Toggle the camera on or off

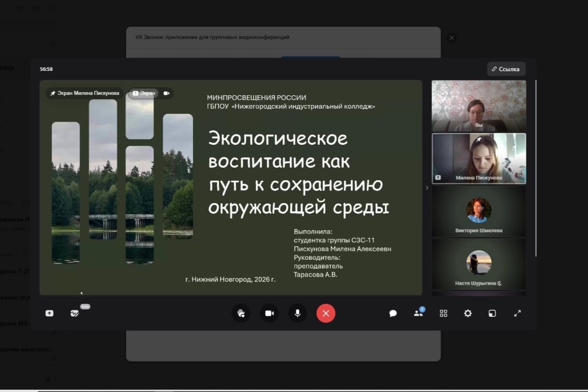click(x=269, y=313)
